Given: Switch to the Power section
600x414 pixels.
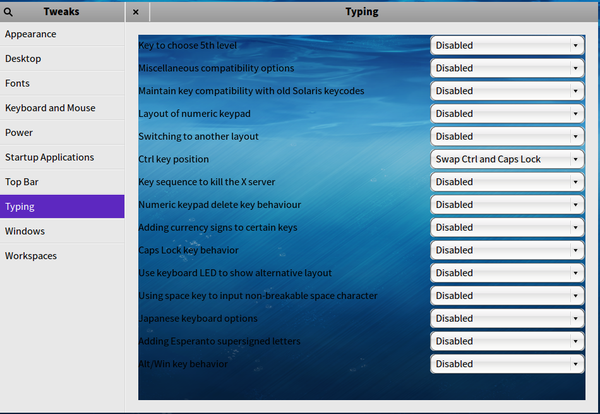Looking at the screenshot, I should 62,132.
